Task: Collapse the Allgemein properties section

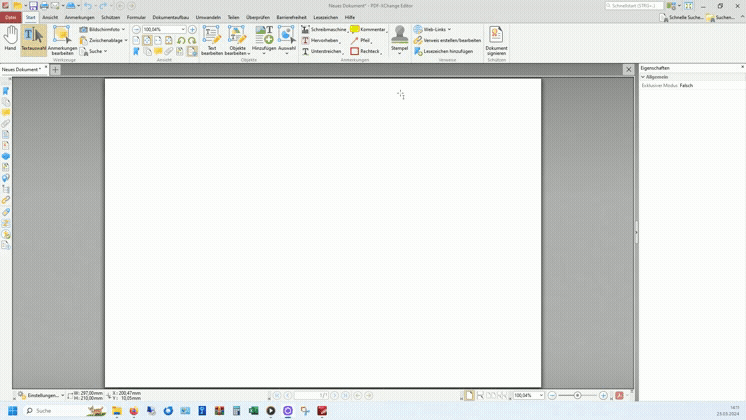Action: click(644, 77)
